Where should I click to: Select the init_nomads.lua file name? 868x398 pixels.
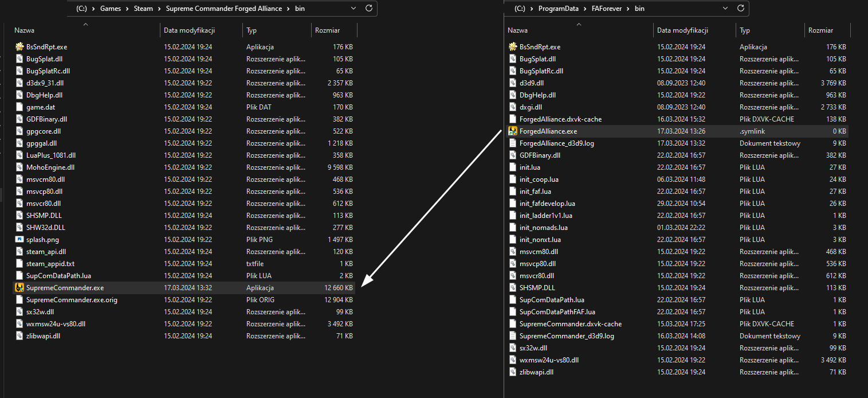pyautogui.click(x=544, y=228)
